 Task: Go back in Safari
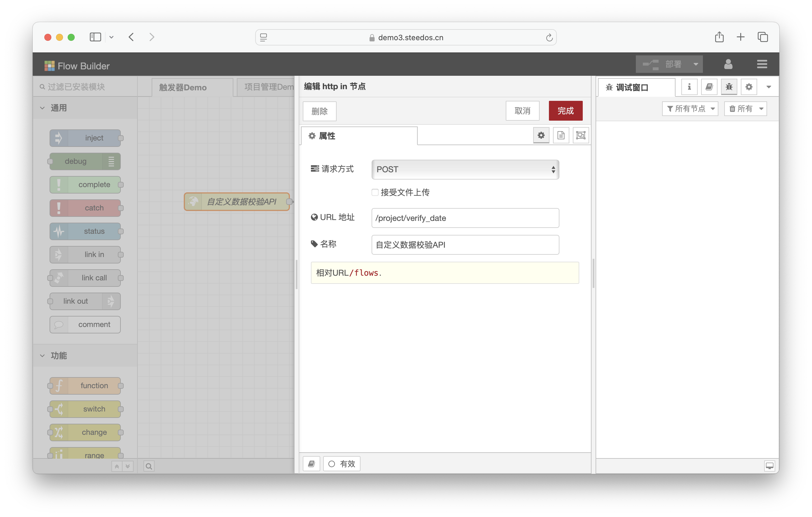132,37
